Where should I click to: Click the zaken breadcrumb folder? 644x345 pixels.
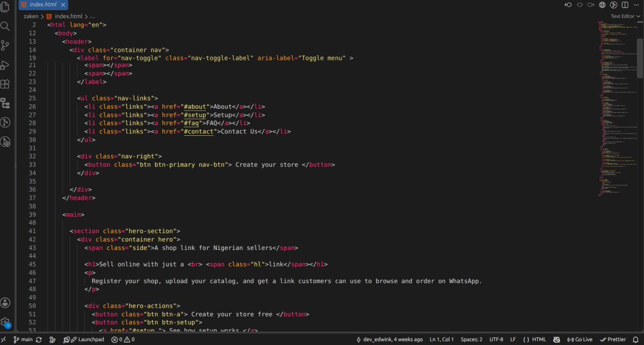[31, 16]
